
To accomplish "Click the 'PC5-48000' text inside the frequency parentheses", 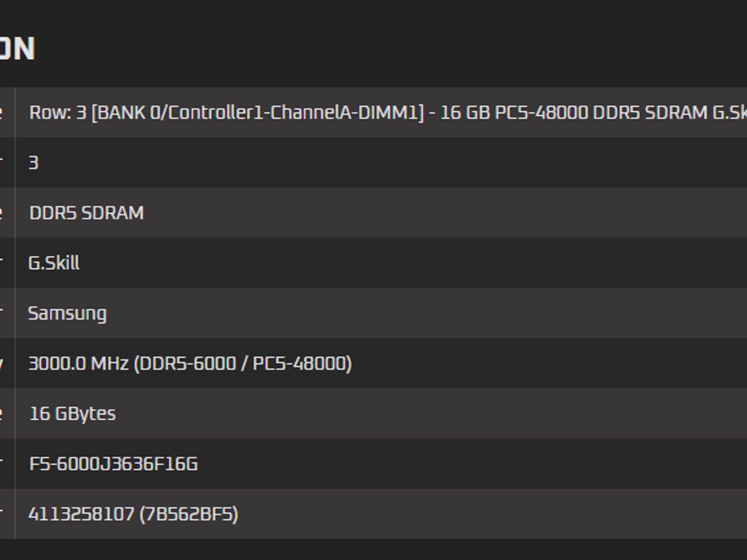I will 299,363.
